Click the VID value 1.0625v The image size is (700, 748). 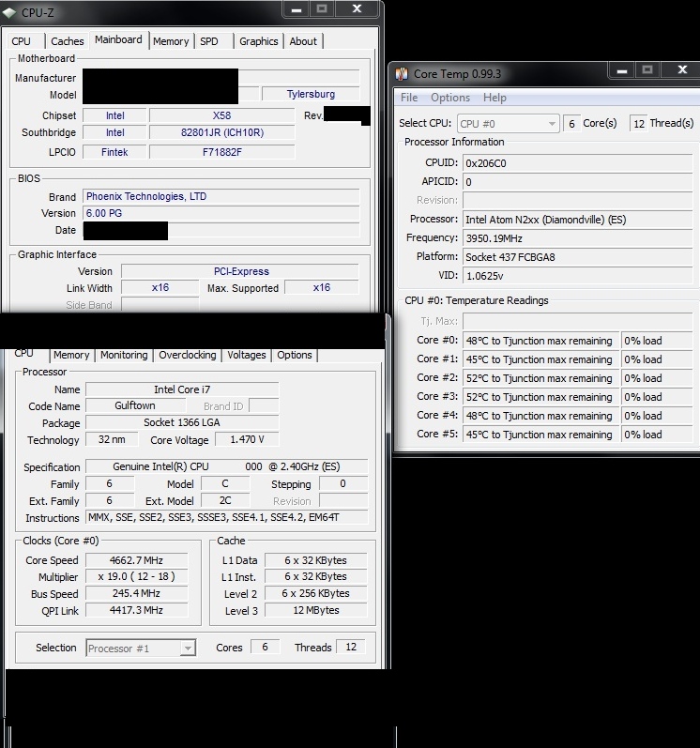click(577, 276)
